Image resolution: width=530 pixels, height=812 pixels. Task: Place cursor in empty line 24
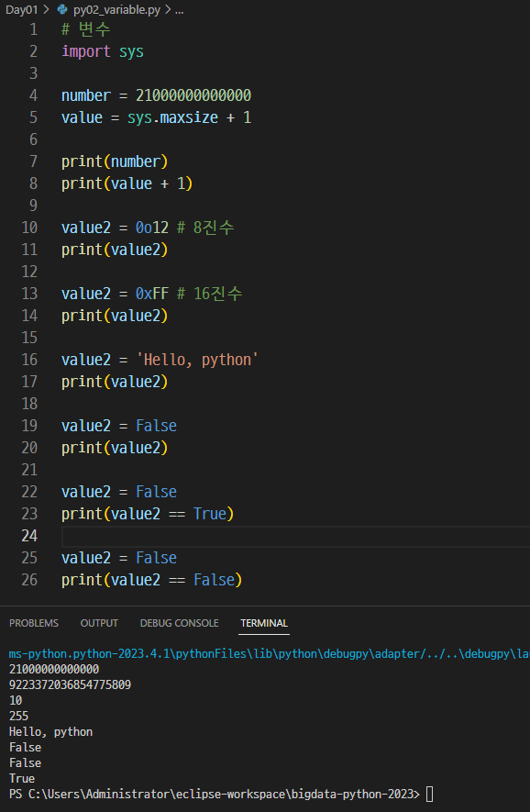295,536
